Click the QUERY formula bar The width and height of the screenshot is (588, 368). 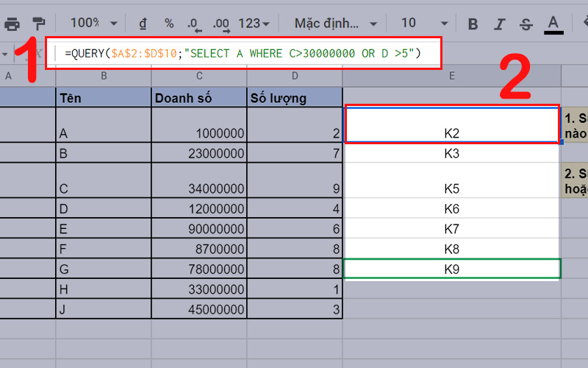[243, 53]
